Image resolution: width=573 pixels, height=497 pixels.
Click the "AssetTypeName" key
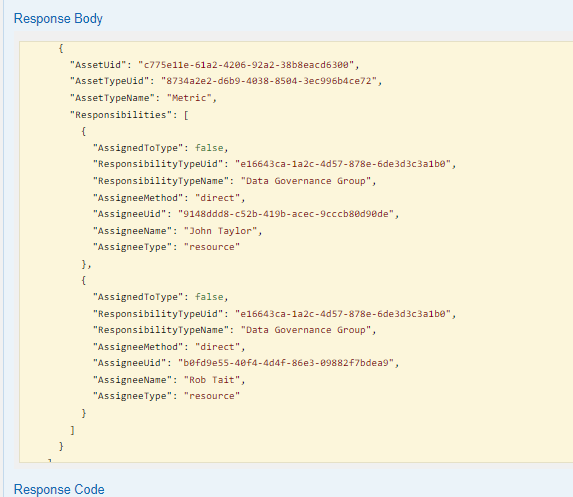coord(112,98)
